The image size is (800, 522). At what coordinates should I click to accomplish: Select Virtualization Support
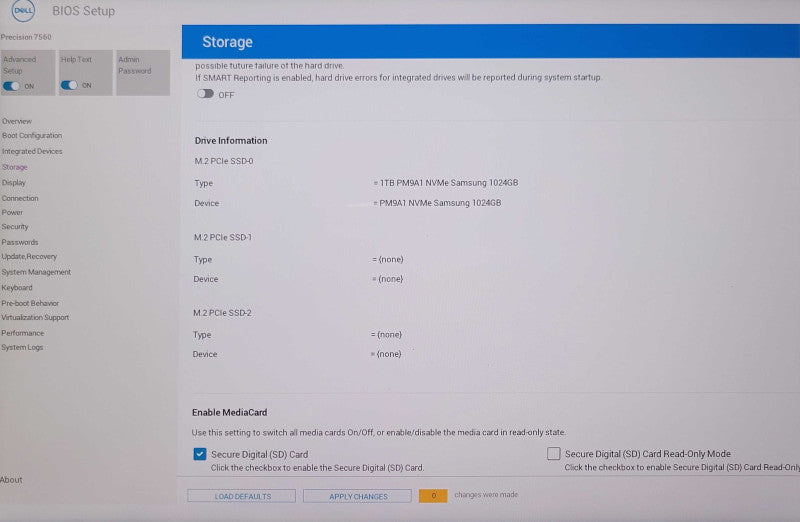click(x=35, y=317)
